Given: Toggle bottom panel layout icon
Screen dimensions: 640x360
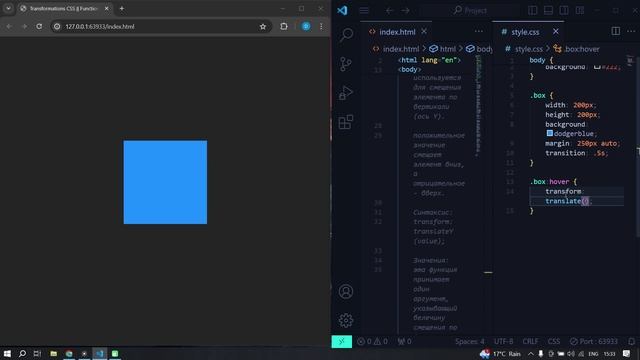Looking at the screenshot, I should tap(548, 10).
